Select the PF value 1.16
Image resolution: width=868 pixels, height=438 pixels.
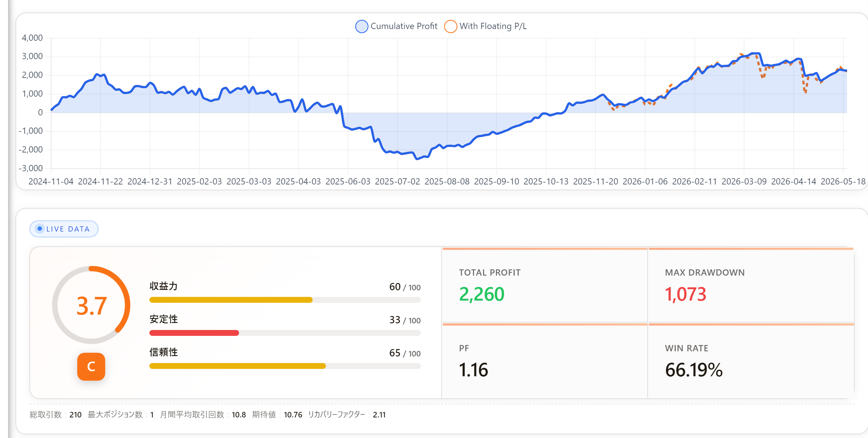coord(473,370)
